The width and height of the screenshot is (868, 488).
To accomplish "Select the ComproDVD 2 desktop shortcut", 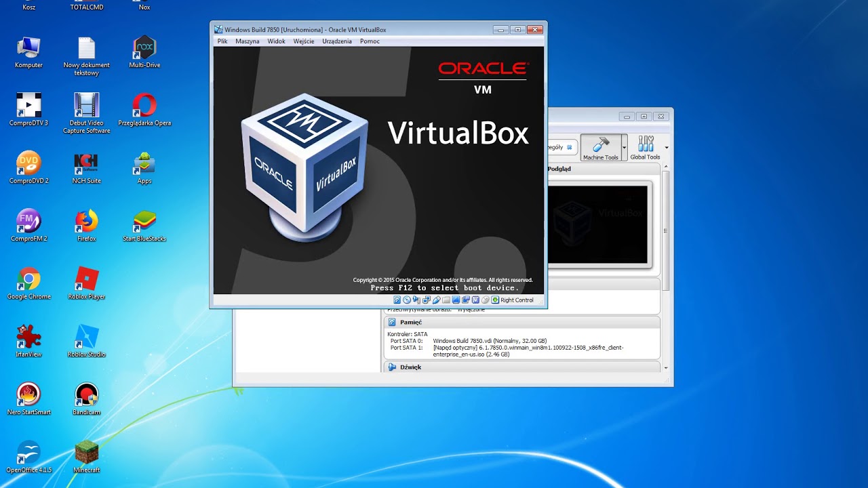I will pyautogui.click(x=28, y=168).
